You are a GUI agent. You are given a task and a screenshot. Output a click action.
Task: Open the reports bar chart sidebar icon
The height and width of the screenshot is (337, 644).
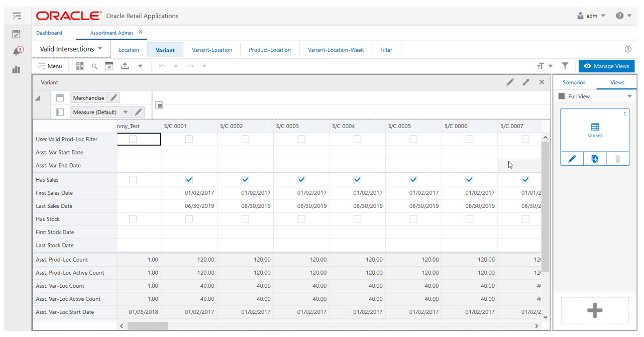pos(16,69)
